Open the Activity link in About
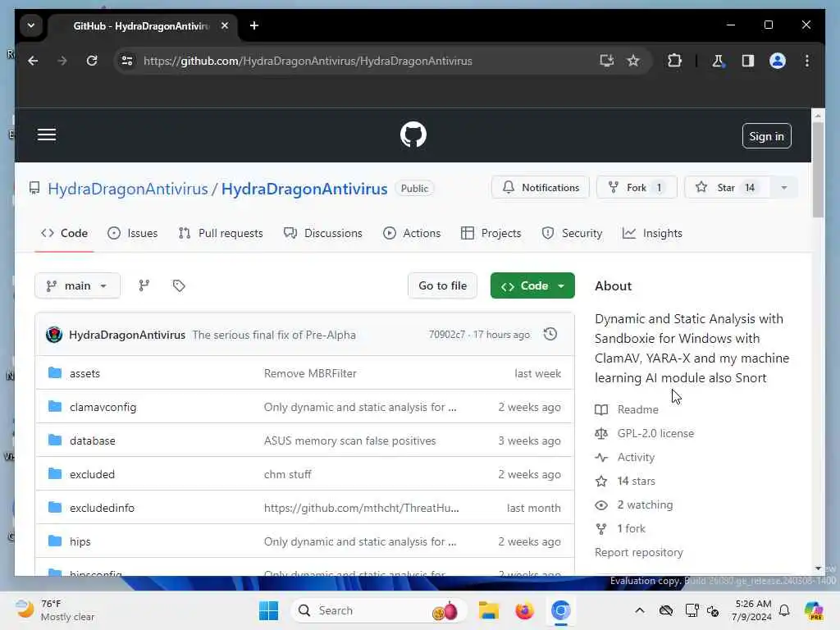 [636, 457]
